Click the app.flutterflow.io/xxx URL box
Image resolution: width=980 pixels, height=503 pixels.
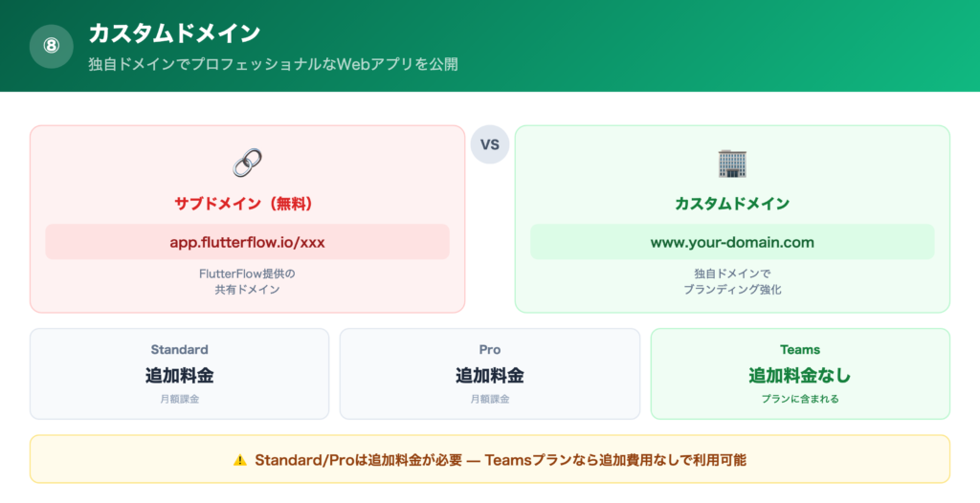(247, 242)
